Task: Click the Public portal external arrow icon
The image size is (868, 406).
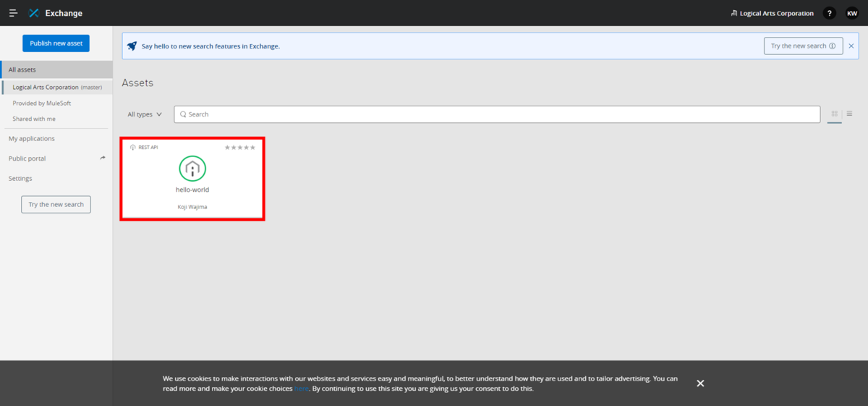Action: 103,158
